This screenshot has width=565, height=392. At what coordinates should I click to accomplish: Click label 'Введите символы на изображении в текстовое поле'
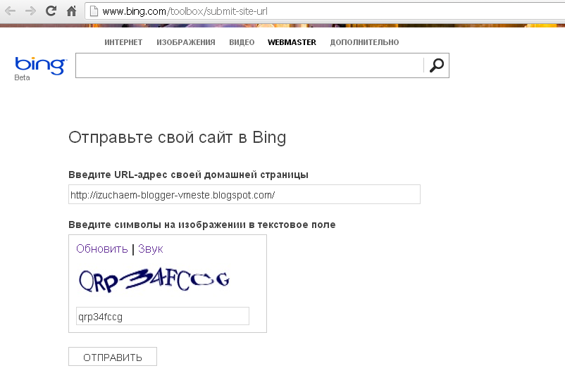[202, 225]
